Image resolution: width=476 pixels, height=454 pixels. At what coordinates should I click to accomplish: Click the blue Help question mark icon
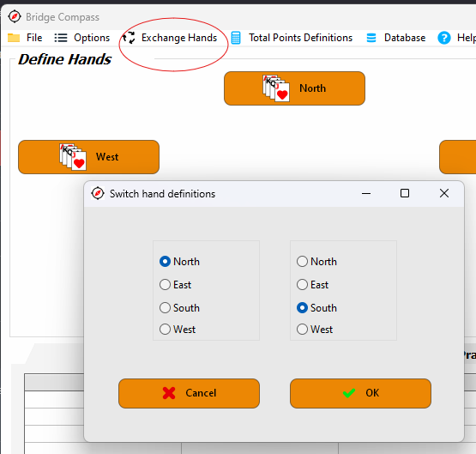tap(444, 38)
